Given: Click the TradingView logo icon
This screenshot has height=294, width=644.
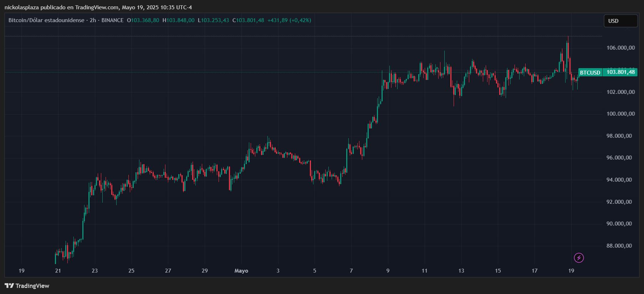Looking at the screenshot, I should point(9,286).
